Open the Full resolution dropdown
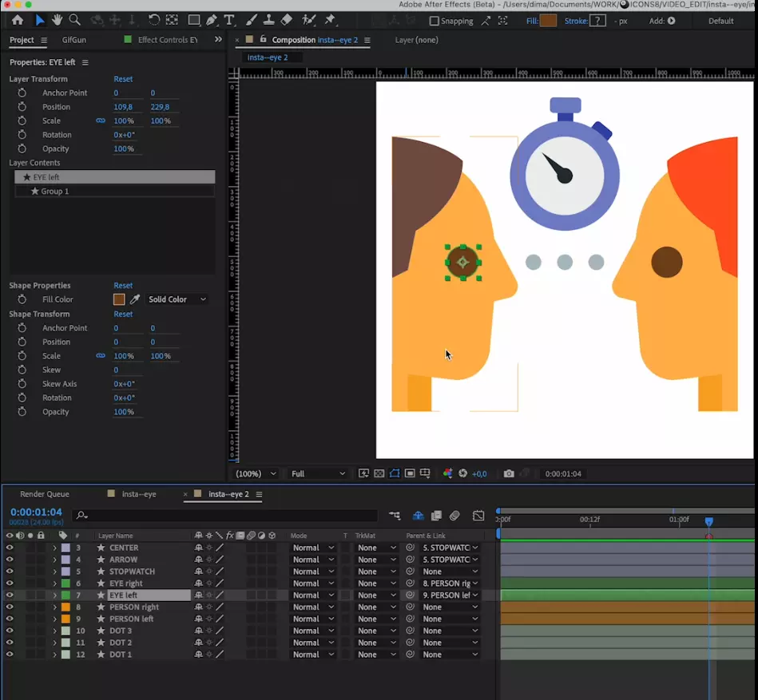Image resolution: width=758 pixels, height=700 pixels. coord(318,474)
